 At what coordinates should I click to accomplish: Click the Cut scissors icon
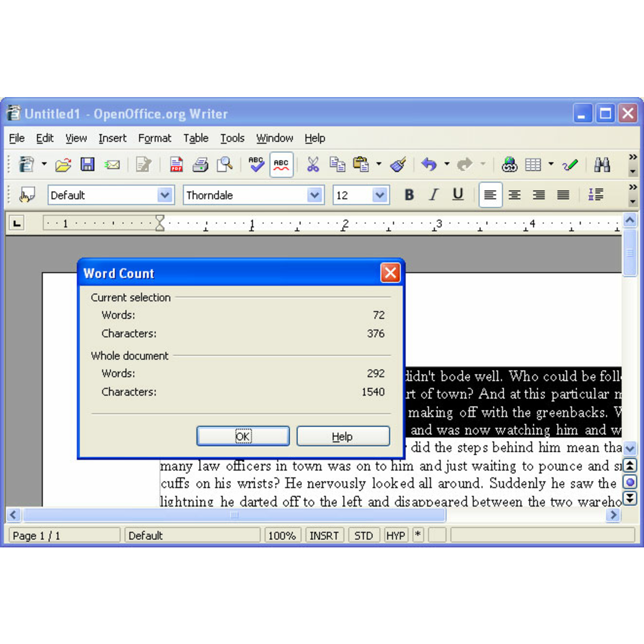[313, 165]
